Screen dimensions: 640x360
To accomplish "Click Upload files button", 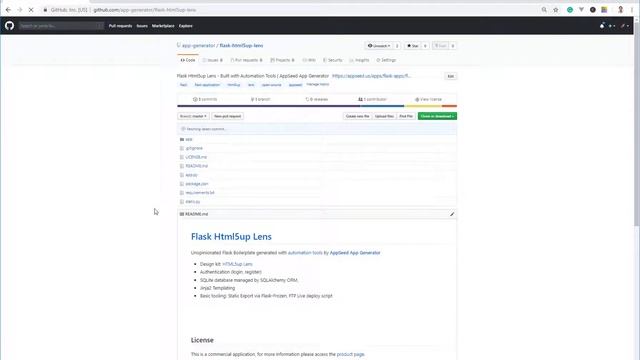I will click(384, 116).
